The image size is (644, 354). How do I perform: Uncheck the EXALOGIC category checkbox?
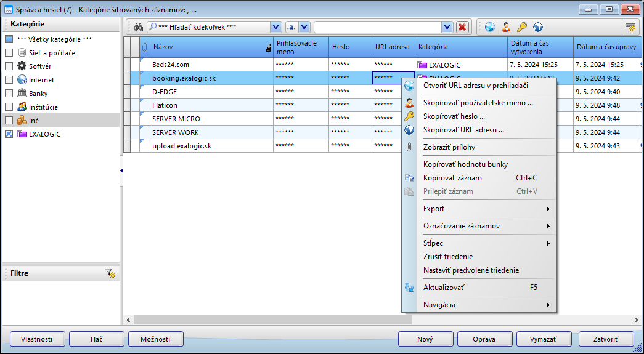pyautogui.click(x=9, y=134)
